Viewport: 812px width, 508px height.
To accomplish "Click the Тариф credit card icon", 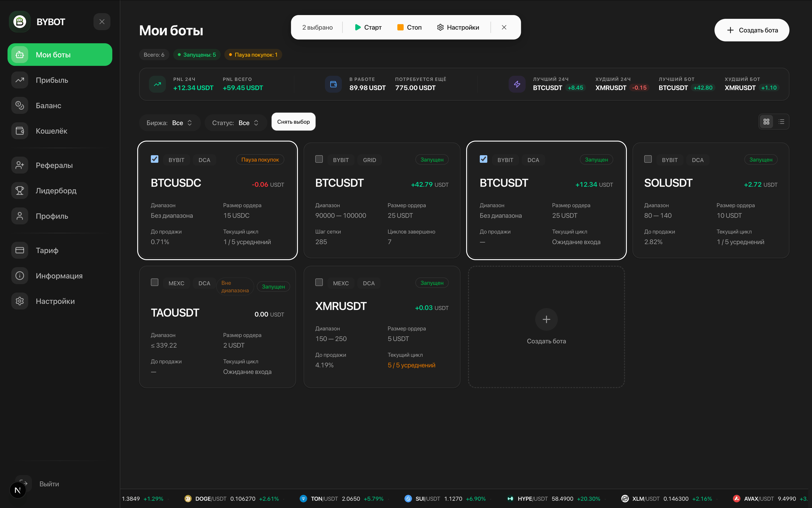I will [20, 250].
